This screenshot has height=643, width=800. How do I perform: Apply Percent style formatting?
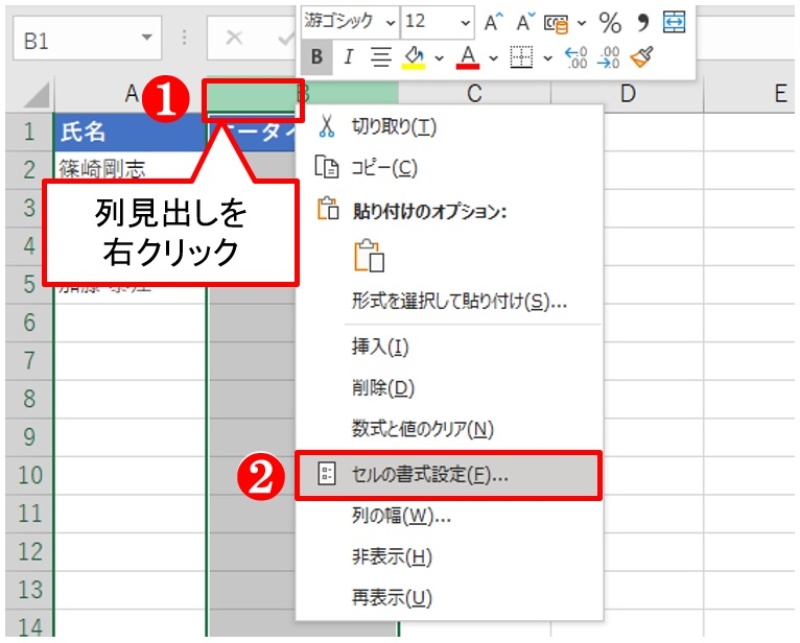point(609,22)
